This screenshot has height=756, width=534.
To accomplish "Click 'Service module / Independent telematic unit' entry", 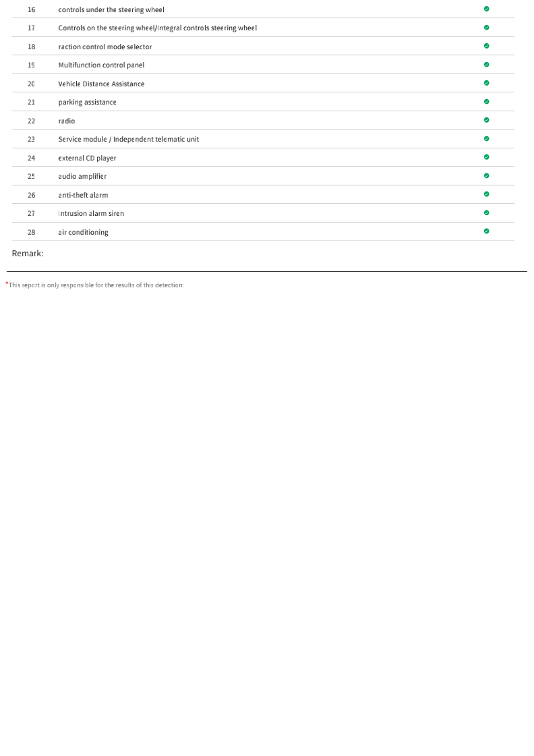I will (129, 140).
